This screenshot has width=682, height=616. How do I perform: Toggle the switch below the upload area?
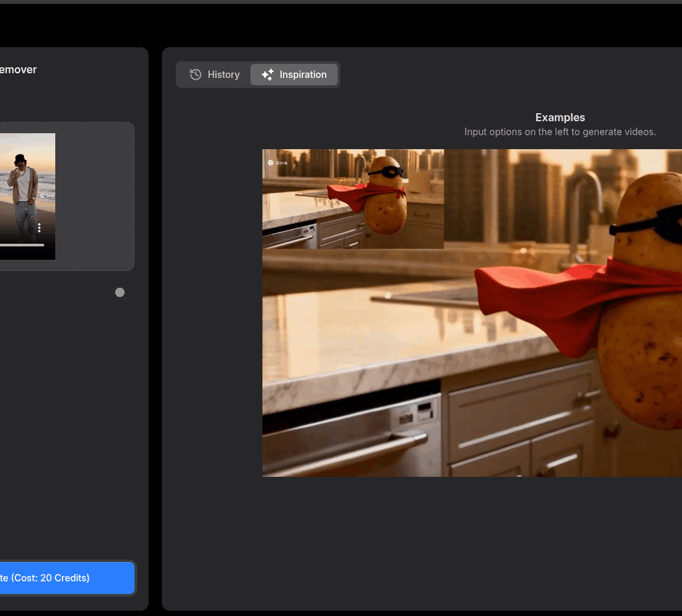123,292
